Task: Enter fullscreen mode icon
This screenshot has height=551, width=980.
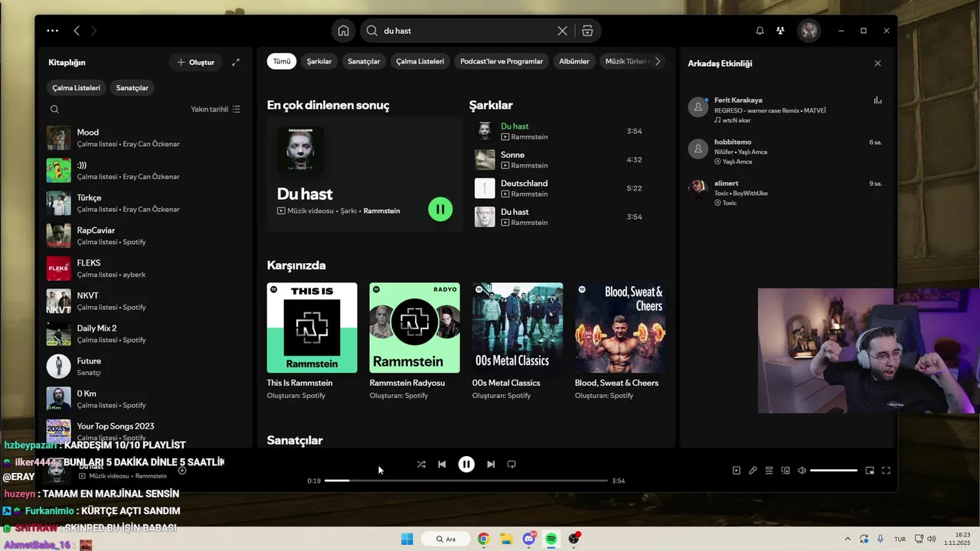Action: tap(886, 471)
